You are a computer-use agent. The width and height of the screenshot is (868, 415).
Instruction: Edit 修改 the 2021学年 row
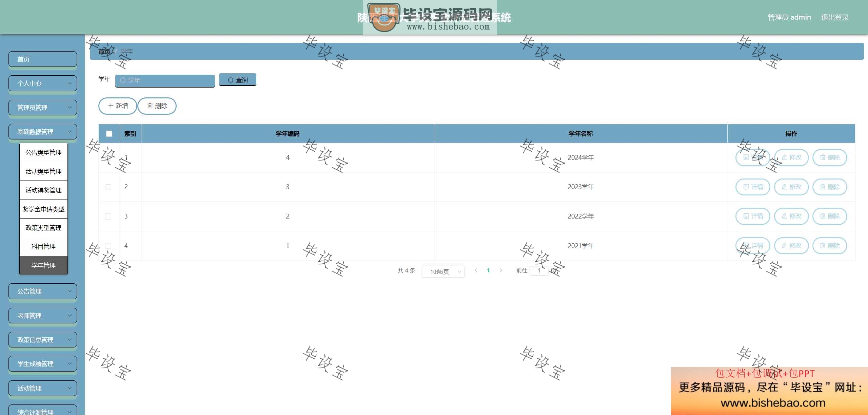click(x=791, y=246)
